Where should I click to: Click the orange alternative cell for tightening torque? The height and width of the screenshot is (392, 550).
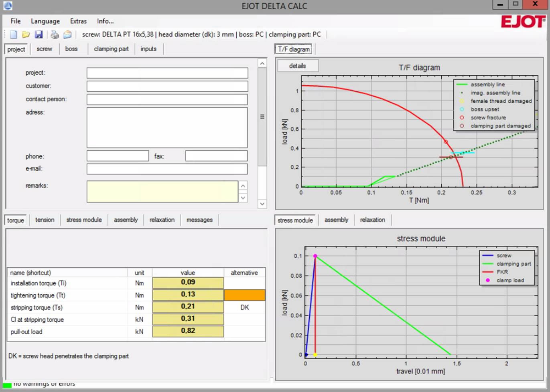click(x=245, y=295)
